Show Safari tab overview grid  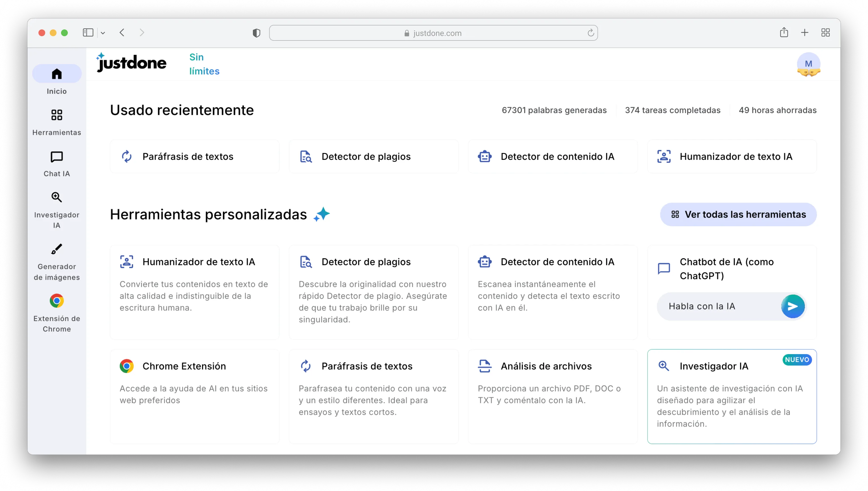click(825, 33)
